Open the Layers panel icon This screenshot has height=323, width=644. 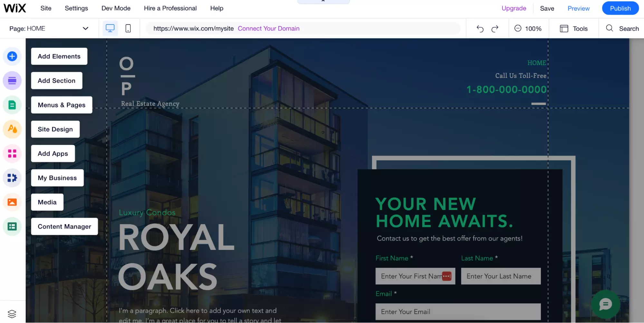[x=12, y=314]
